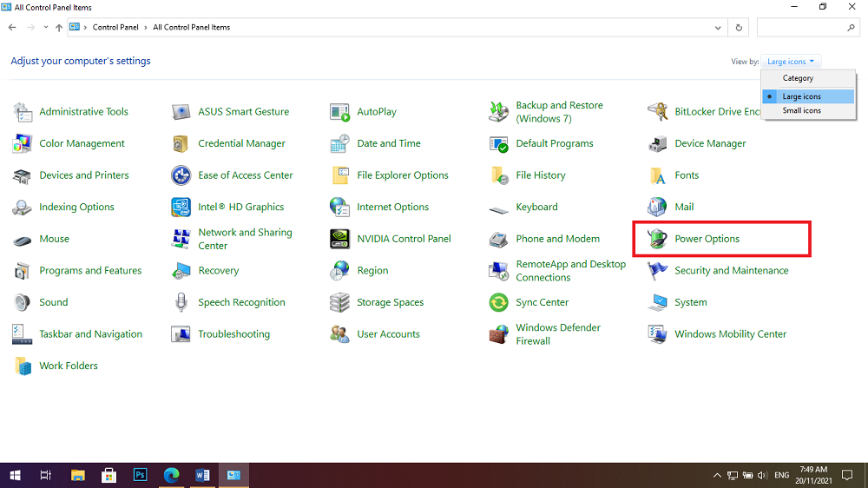Viewport: 868px width, 488px height.
Task: Open the Fonts icon
Action: (657, 175)
